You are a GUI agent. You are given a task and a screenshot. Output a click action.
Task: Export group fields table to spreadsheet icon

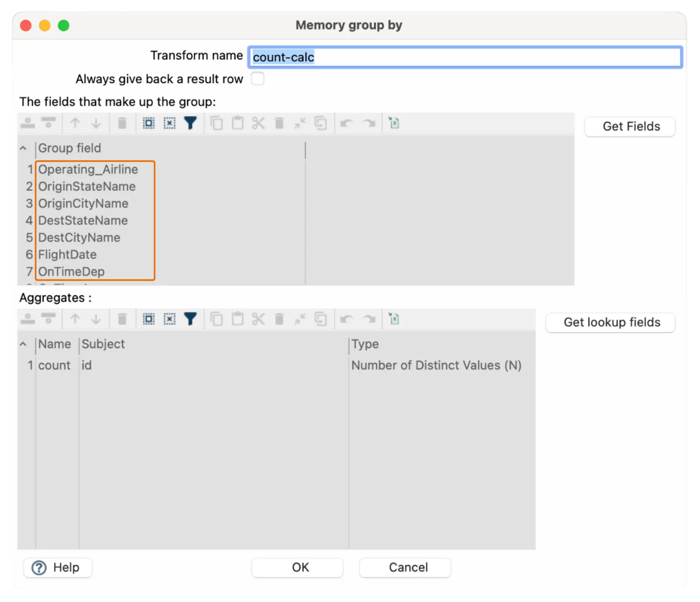coord(394,123)
